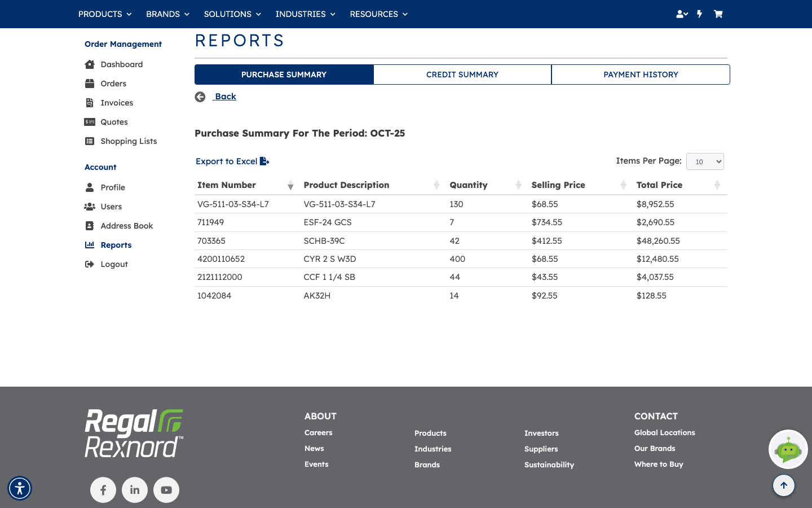Open the Events footer link
The height and width of the screenshot is (508, 812).
pos(316,464)
